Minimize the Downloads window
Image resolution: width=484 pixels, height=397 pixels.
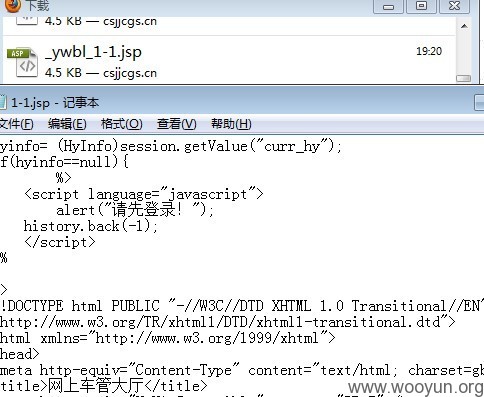coord(388,6)
